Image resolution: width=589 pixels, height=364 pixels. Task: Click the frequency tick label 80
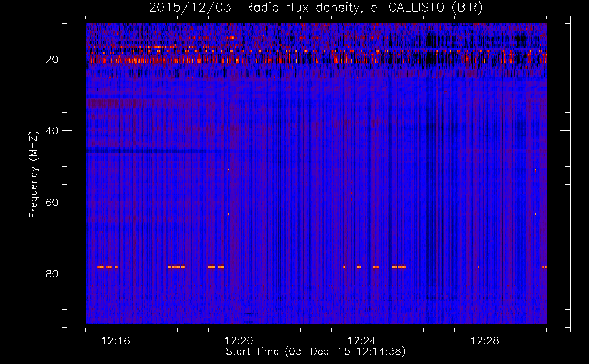click(52, 274)
